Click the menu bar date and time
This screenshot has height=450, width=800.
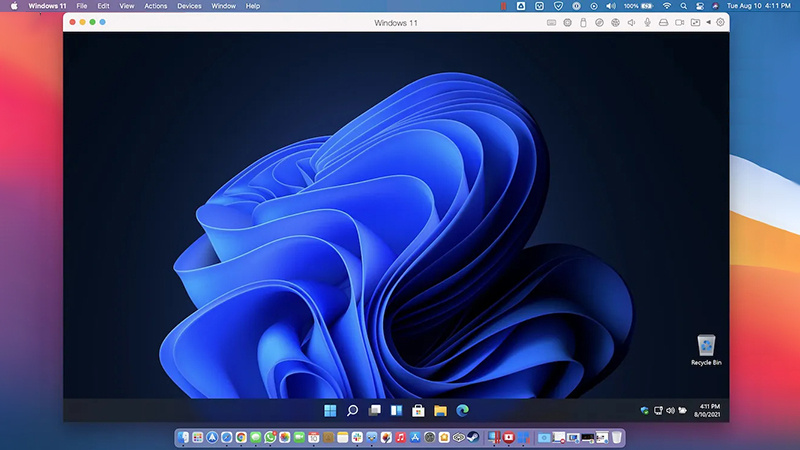(759, 6)
